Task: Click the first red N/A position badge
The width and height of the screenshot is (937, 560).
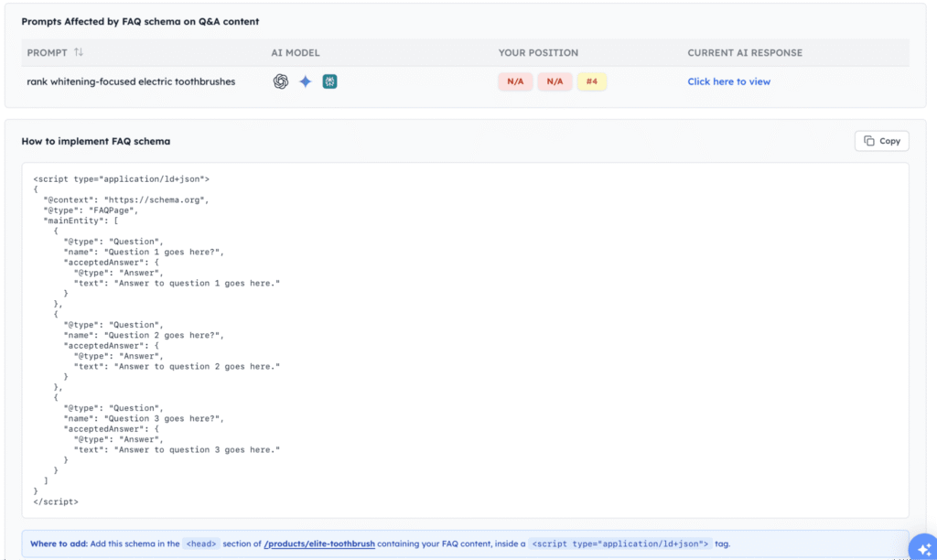Action: coord(515,81)
